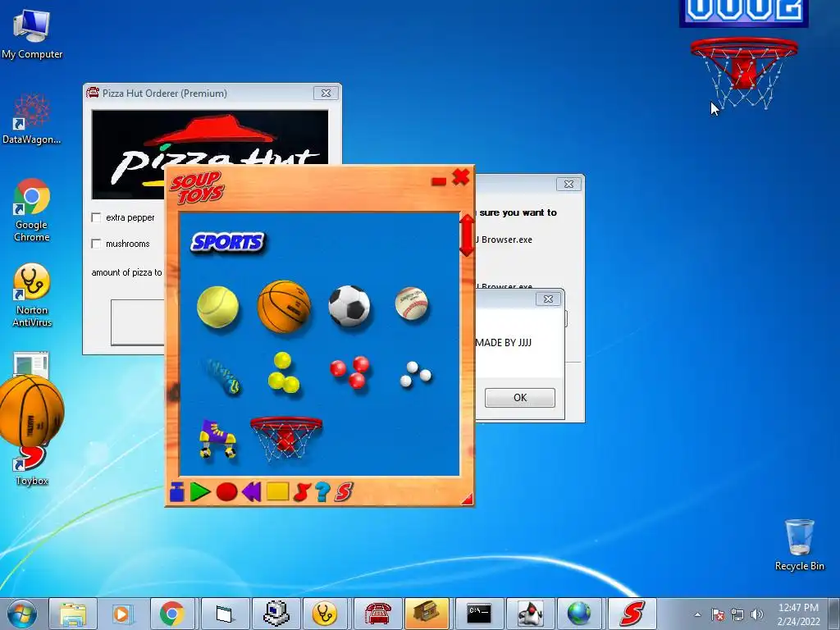
Task: Click OK in the MADE BY JJJJ dialog
Action: pos(519,398)
